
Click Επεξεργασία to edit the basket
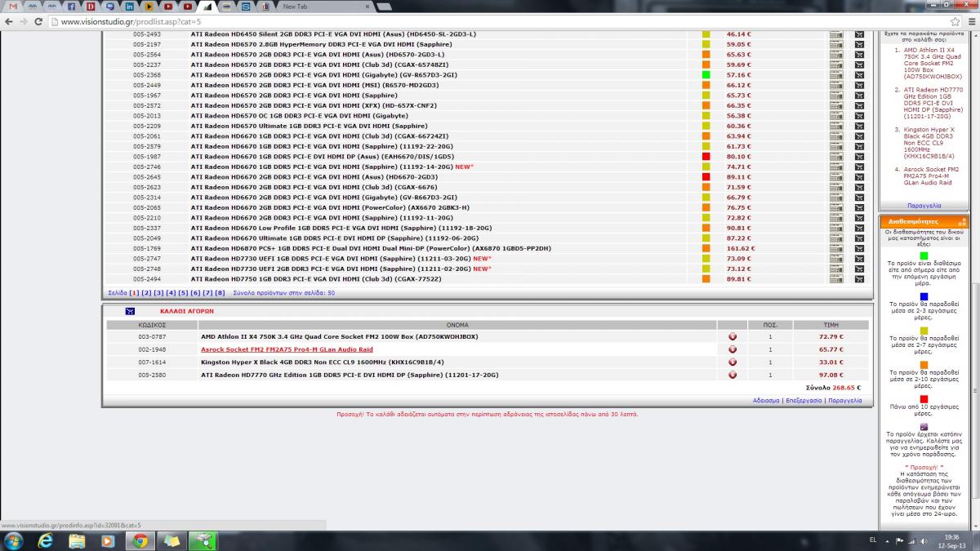click(804, 401)
